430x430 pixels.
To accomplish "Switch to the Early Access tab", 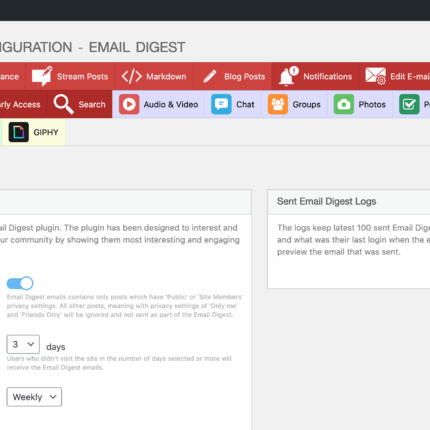I will click(x=20, y=104).
